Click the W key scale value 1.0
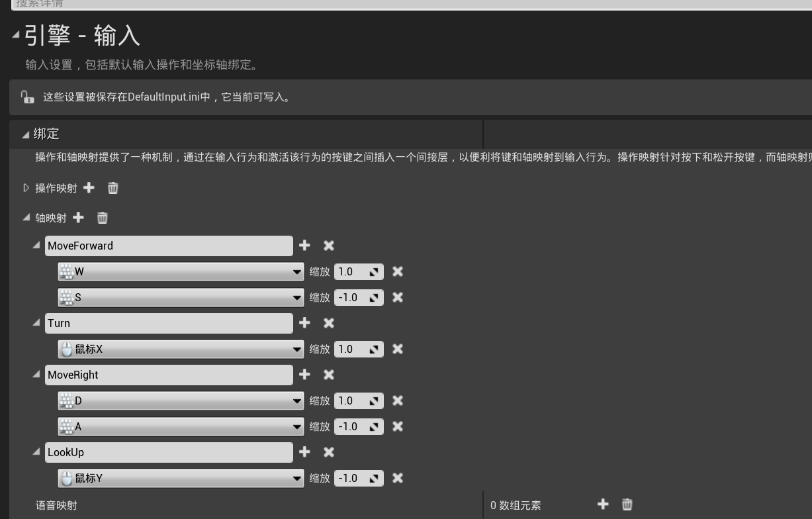The height and width of the screenshot is (519, 812). coord(359,271)
